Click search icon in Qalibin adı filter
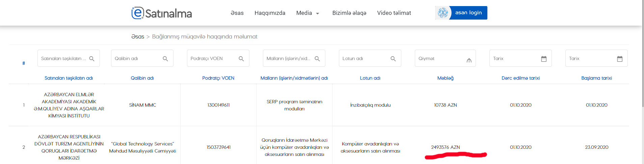Image resolution: width=644 pixels, height=164 pixels. point(165,59)
